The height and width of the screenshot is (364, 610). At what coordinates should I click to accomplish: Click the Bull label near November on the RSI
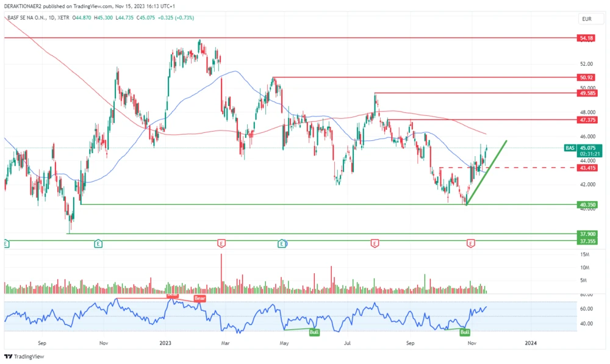(x=465, y=332)
